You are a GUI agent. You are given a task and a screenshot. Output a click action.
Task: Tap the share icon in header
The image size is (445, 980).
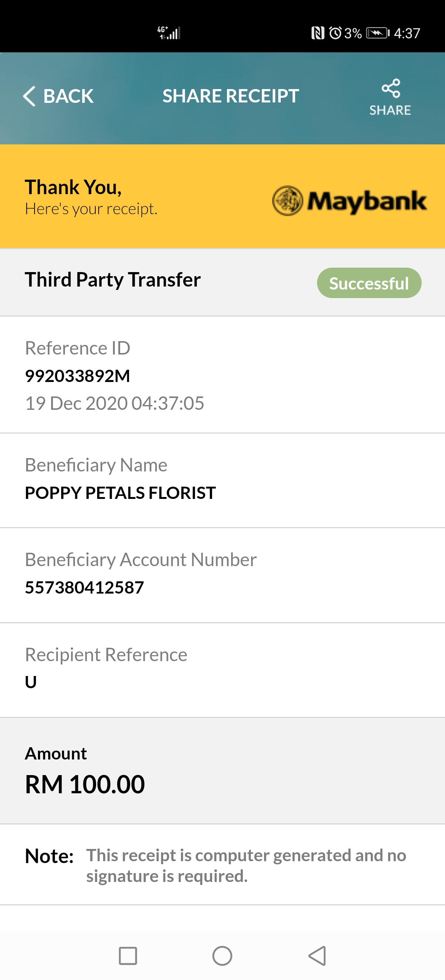[390, 88]
